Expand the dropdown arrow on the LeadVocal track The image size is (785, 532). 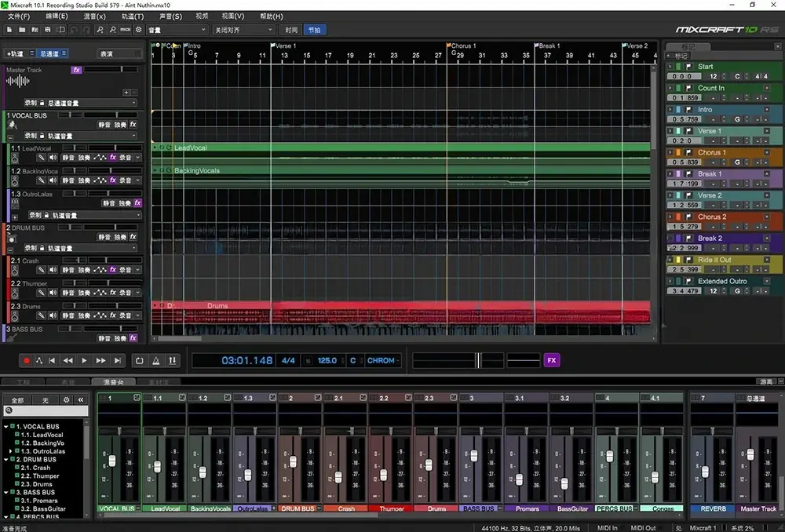coord(137,157)
